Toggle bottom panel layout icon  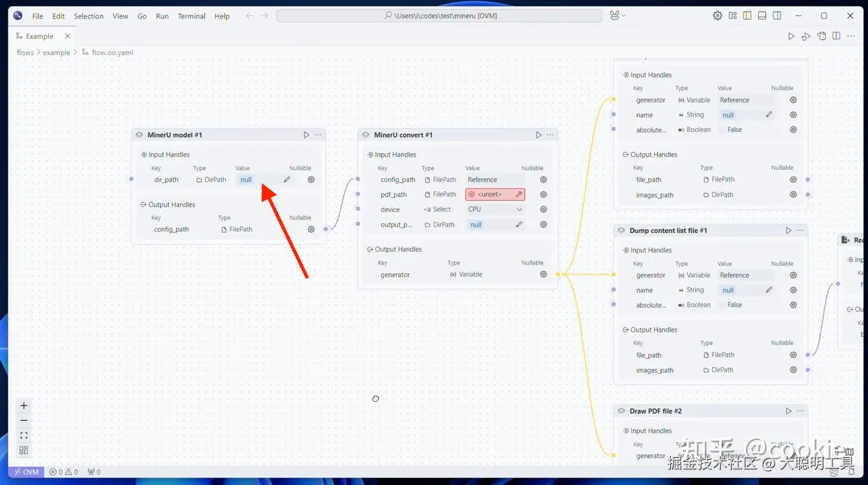762,16
